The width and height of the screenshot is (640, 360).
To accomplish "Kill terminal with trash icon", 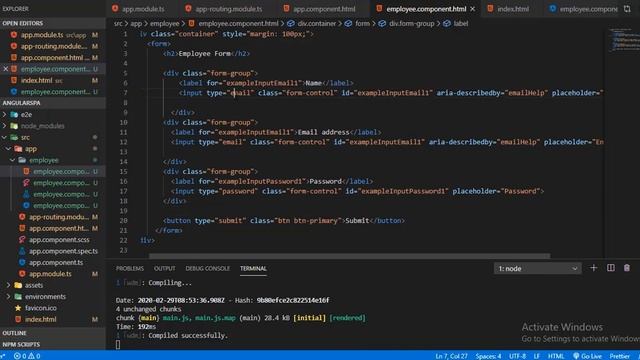I will [x=627, y=268].
